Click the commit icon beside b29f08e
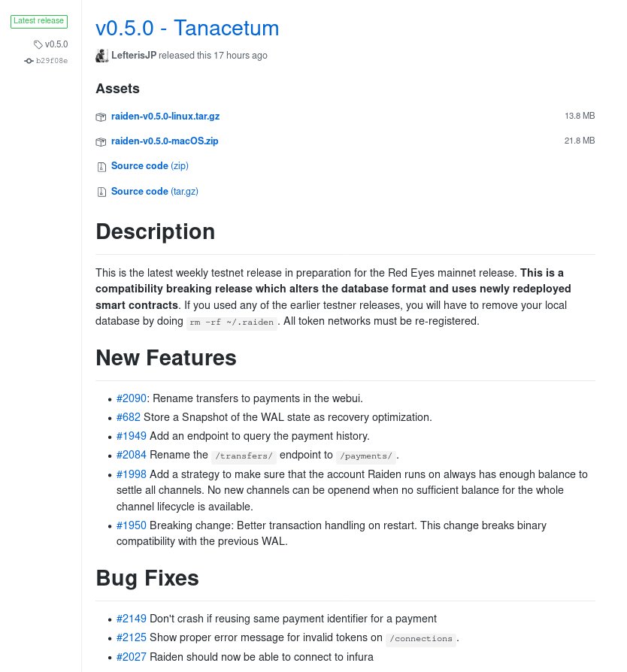Viewport: 627px width, 672px height. 29,61
